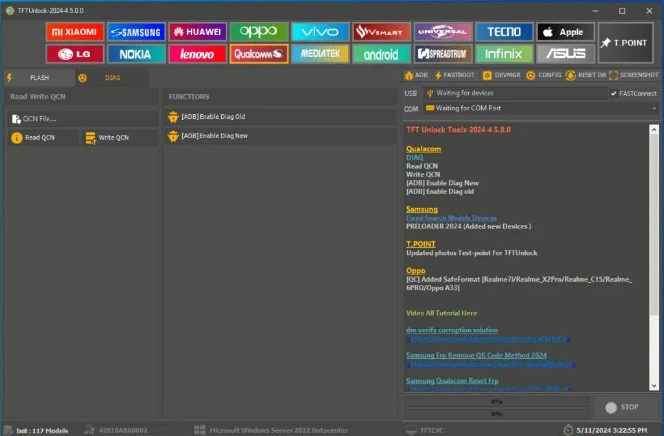664x436 pixels.
Task: Select the LG brand tile
Action: [75, 54]
